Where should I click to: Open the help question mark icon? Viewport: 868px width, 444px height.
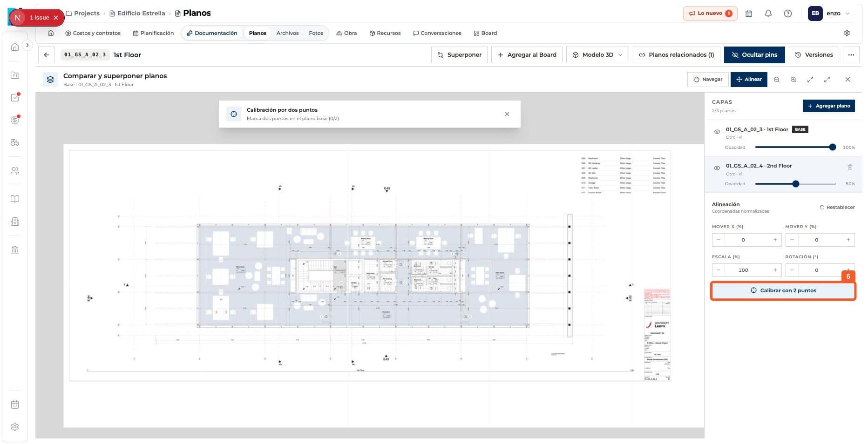pos(788,13)
